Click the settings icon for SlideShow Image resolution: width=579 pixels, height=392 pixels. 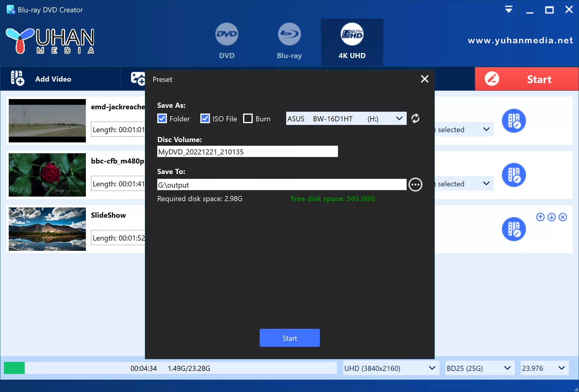514,228
